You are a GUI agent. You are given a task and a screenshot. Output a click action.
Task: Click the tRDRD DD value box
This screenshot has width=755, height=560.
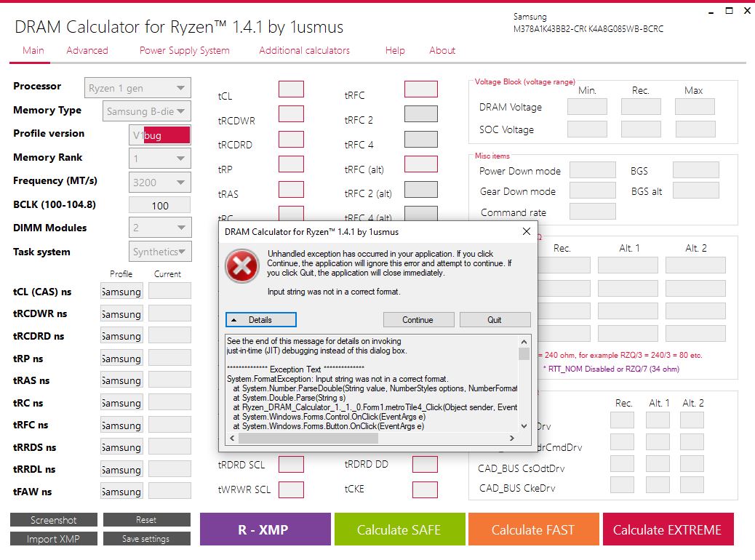tap(425, 464)
